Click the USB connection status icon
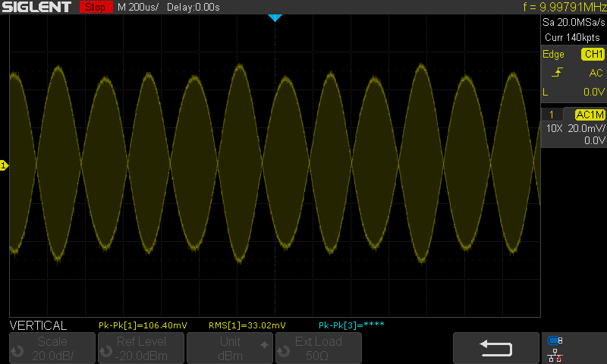Screen dimensions: 607x364 click(x=555, y=340)
